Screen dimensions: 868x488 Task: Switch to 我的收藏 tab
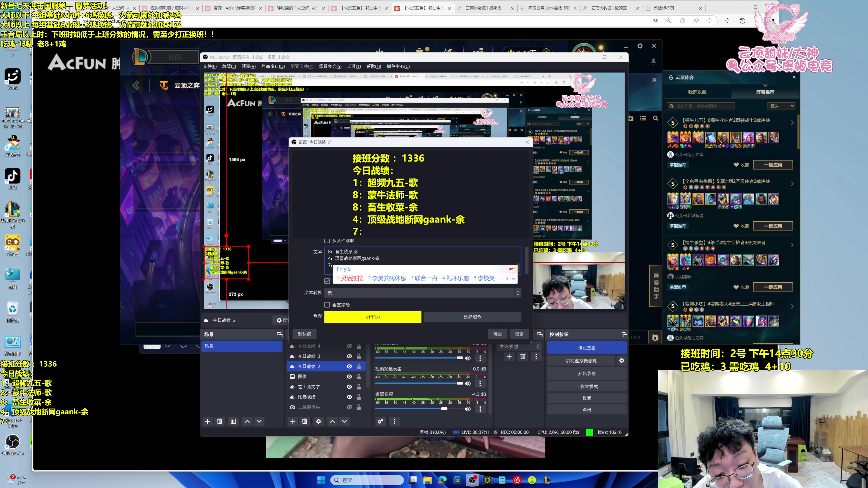click(x=697, y=92)
